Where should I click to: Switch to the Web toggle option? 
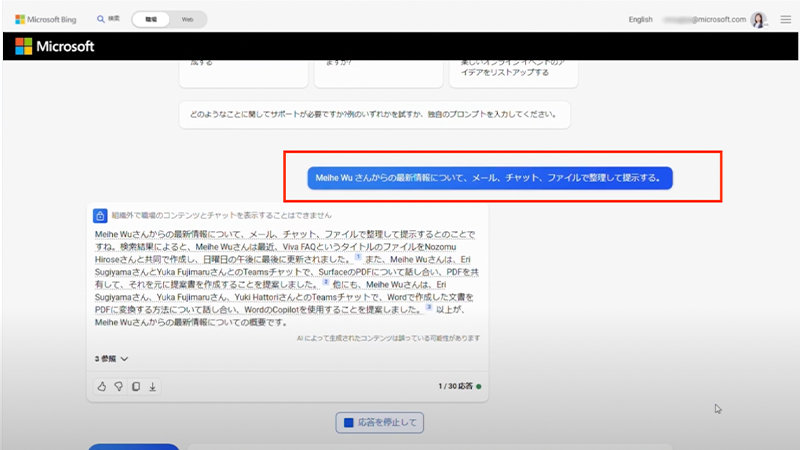click(187, 19)
